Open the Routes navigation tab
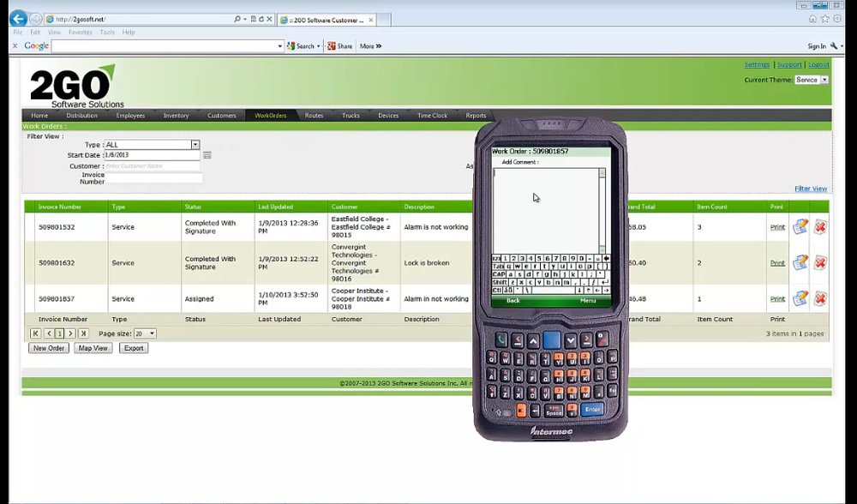The height and width of the screenshot is (504, 857). tap(315, 116)
